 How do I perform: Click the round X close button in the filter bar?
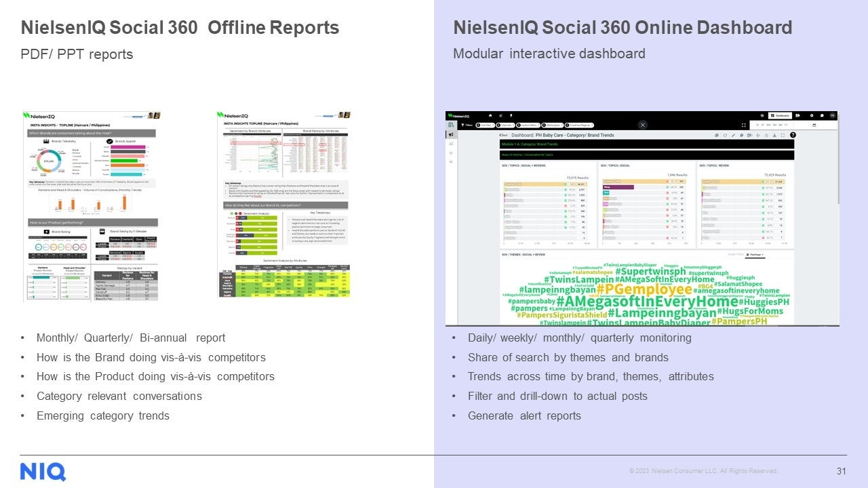click(x=643, y=125)
